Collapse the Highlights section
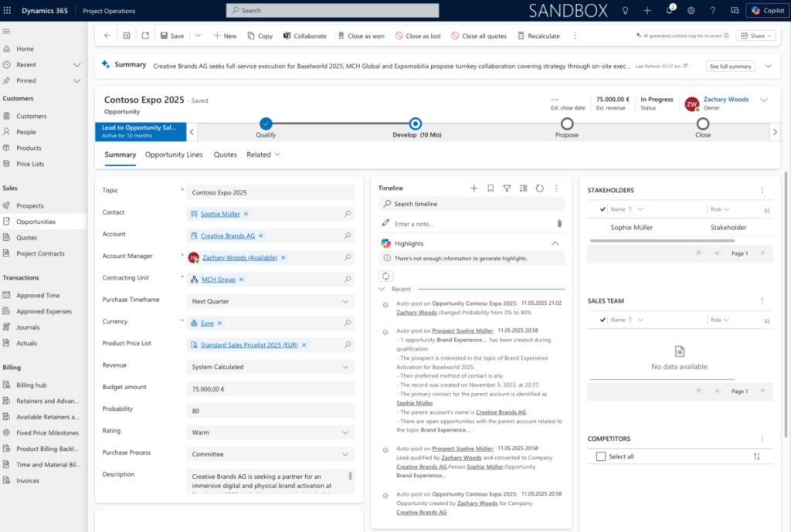Image resolution: width=791 pixels, height=532 pixels. coord(555,243)
